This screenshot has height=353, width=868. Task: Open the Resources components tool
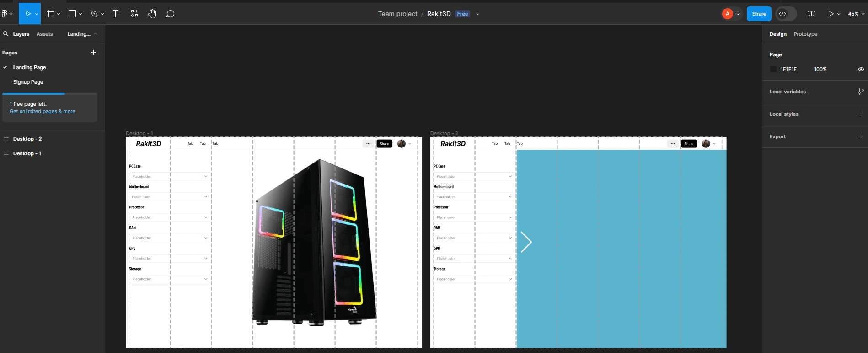[134, 14]
